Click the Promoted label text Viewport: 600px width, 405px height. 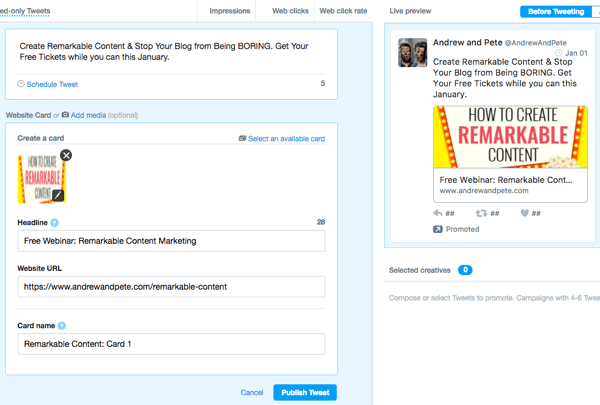(462, 229)
